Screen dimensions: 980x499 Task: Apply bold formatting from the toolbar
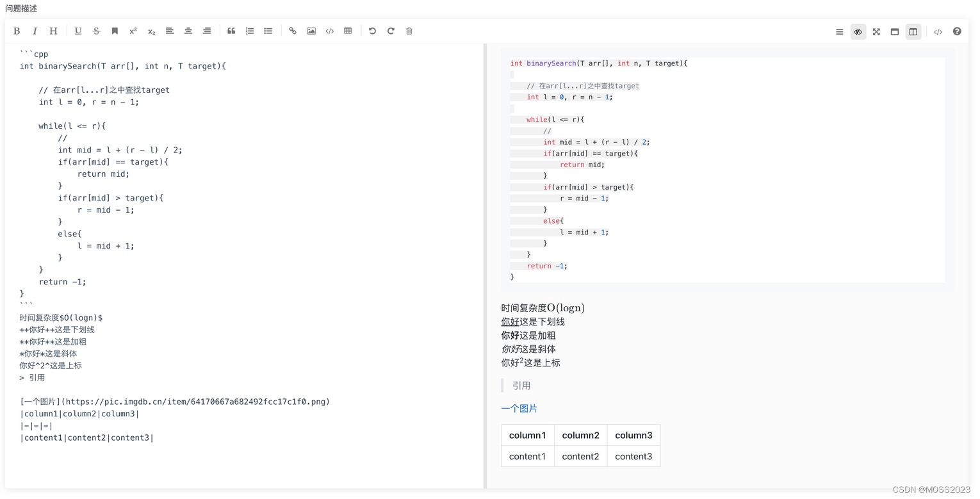tap(17, 31)
